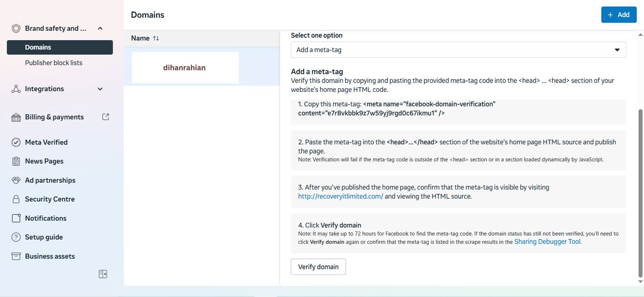Open the recoveryitlimited.com link
Viewport: 644px width, 297px height.
coord(341,197)
